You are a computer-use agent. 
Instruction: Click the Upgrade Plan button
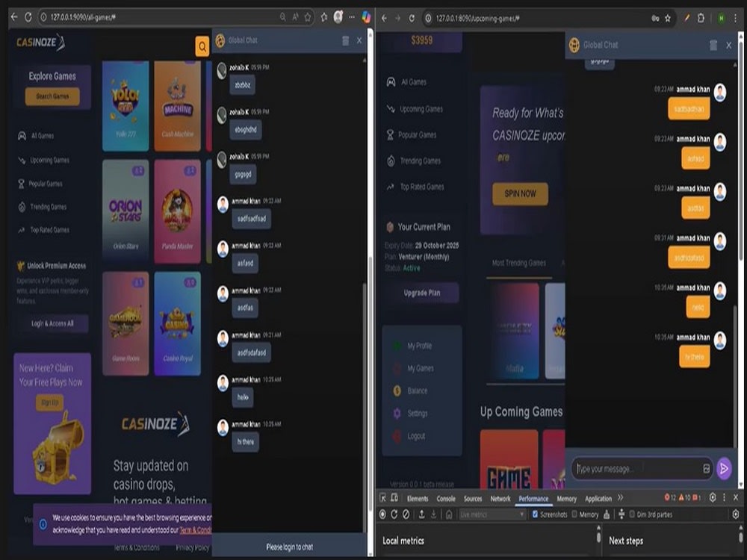tap(422, 293)
